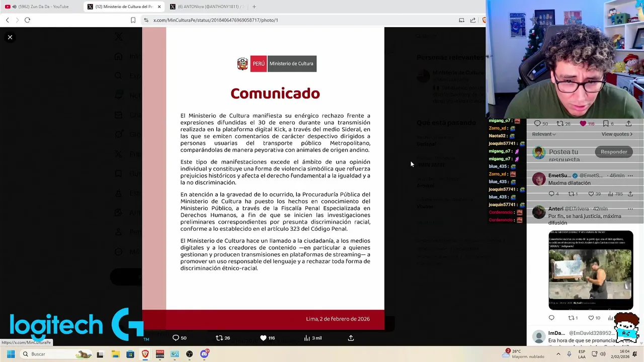Viewport: 644px width, 362px height.
Task: Open File Explorer from taskbar
Action: 115,354
